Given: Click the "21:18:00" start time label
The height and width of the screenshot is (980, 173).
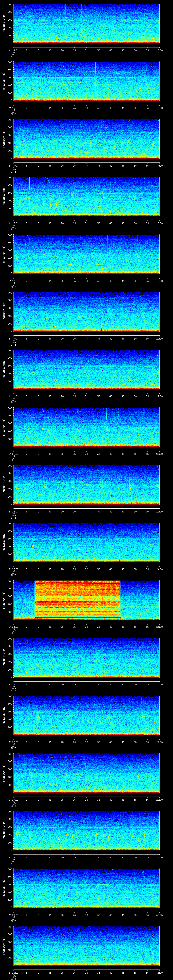Looking at the screenshot, I should pyautogui.click(x=13, y=281).
